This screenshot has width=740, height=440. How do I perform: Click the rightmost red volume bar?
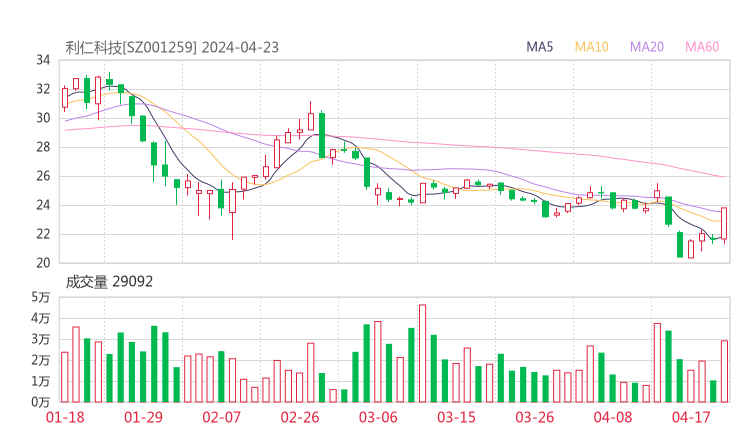tap(724, 370)
